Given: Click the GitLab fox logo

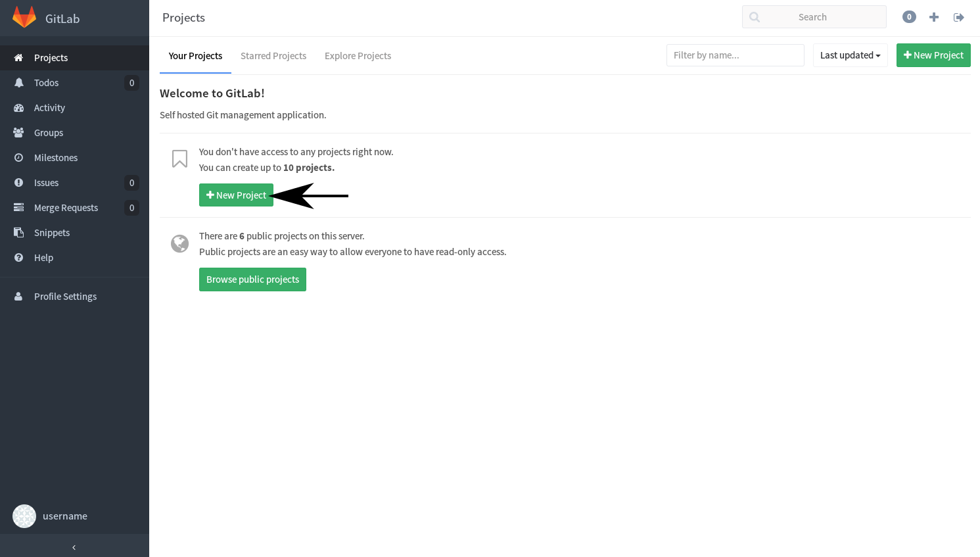Looking at the screenshot, I should coord(24,18).
